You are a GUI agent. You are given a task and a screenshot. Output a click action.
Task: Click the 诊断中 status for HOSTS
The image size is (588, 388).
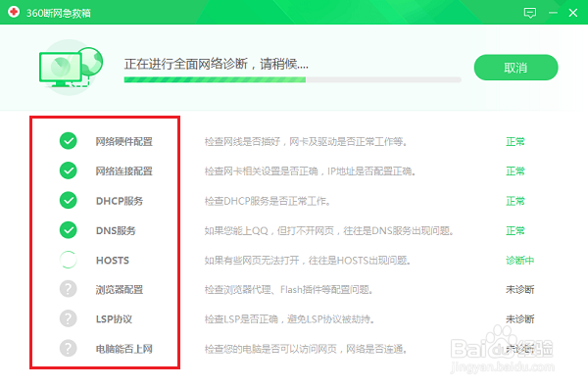519,261
